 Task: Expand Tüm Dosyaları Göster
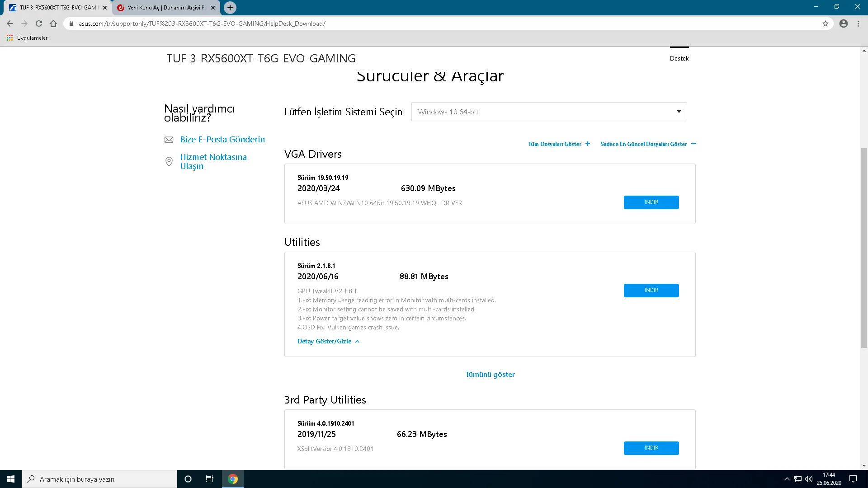click(559, 144)
